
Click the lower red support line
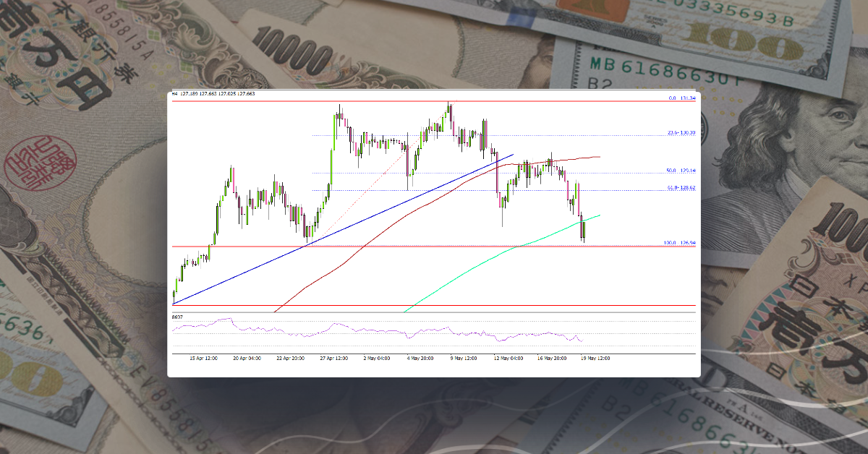click(x=434, y=307)
